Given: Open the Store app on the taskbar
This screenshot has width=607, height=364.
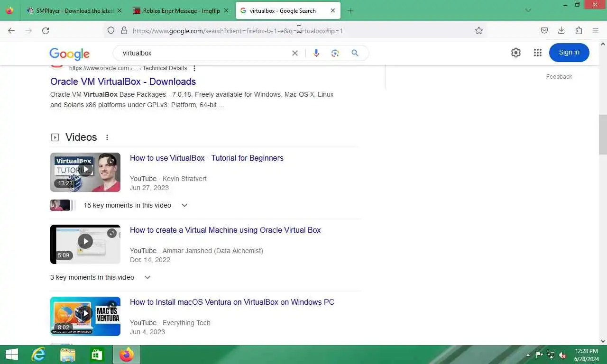Looking at the screenshot, I should pyautogui.click(x=97, y=355).
